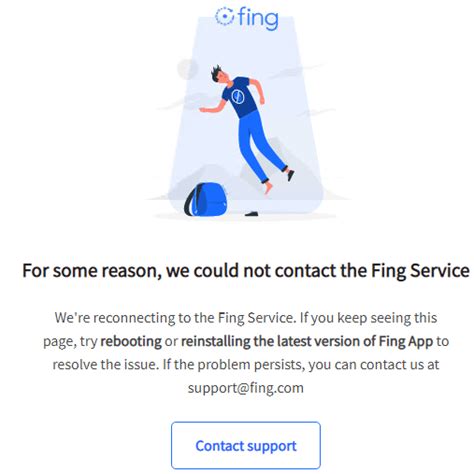Click the Contact support button
474x474 pixels.
(x=246, y=445)
